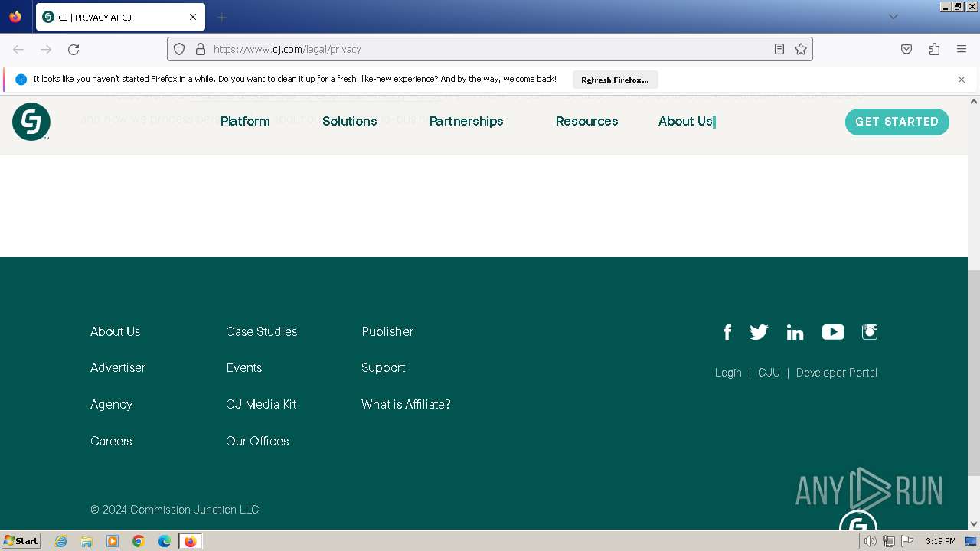Open the Start menu
Viewport: 980px width, 551px height.
click(21, 541)
